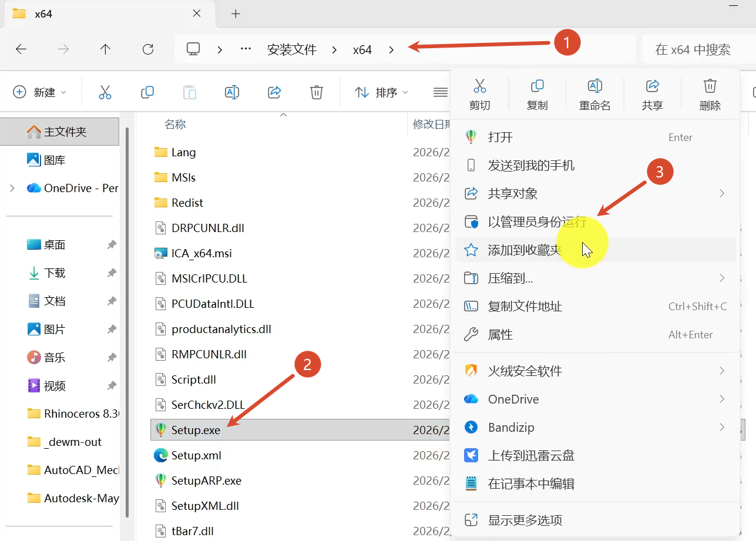This screenshot has height=541, width=756.
Task: Click the toolbar trash Delete icon
Action: (317, 92)
